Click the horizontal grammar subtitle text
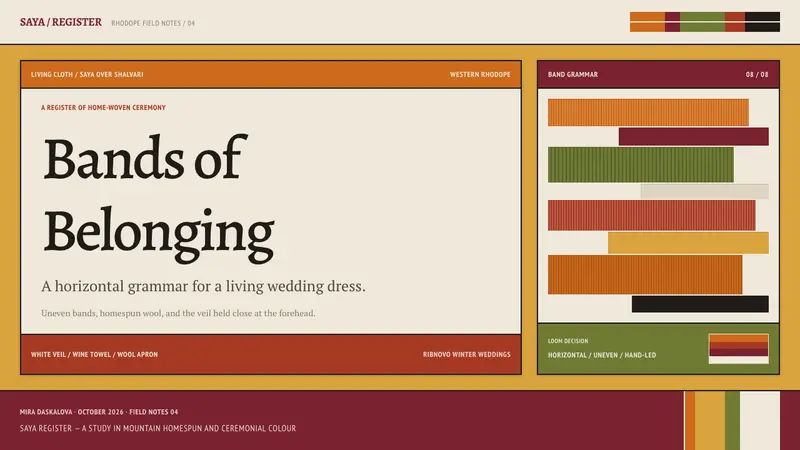The width and height of the screenshot is (800, 450). click(204, 286)
